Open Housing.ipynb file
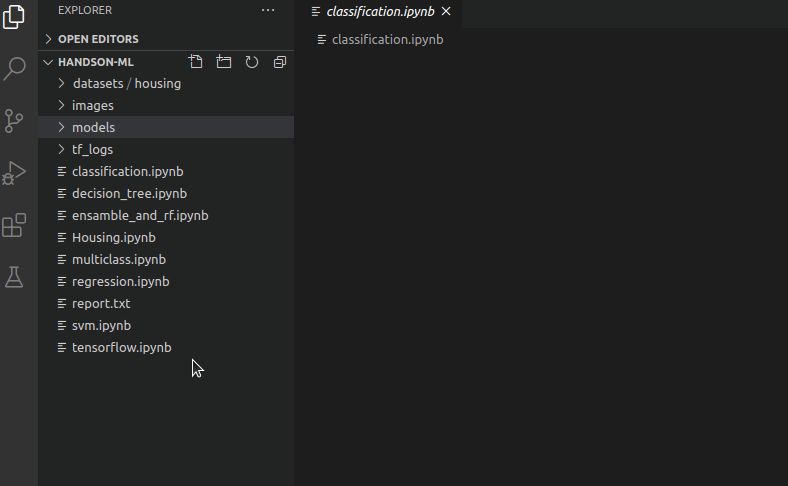 point(166,237)
